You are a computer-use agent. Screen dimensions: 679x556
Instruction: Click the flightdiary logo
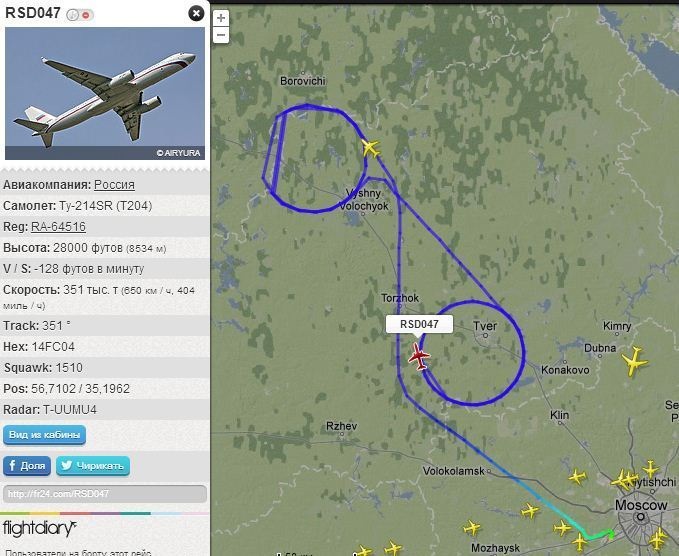[39, 529]
